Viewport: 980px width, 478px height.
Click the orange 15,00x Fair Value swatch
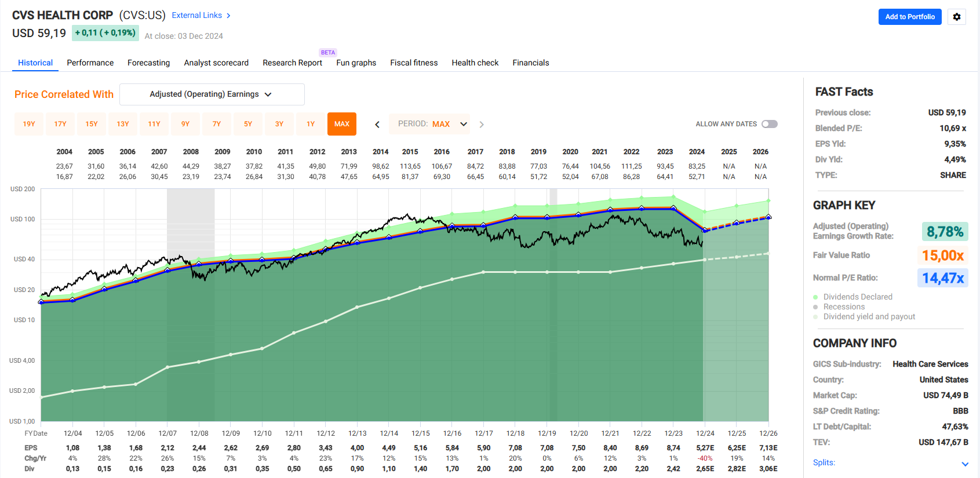click(x=942, y=256)
